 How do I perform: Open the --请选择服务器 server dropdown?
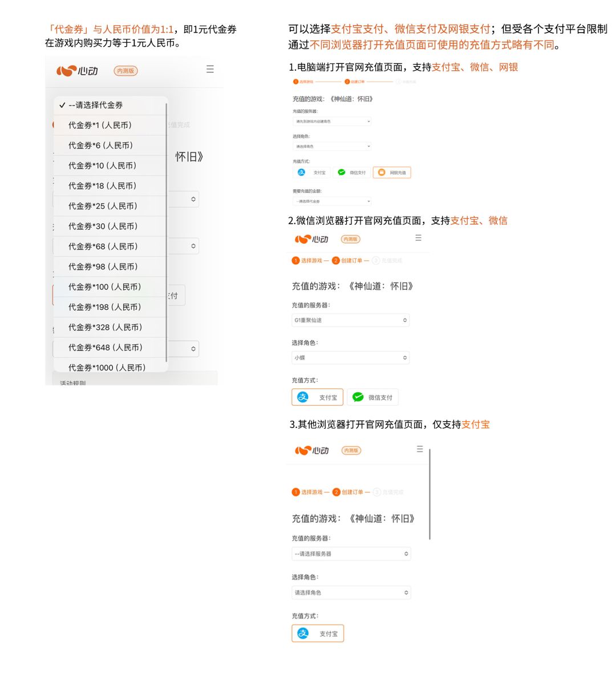(351, 554)
